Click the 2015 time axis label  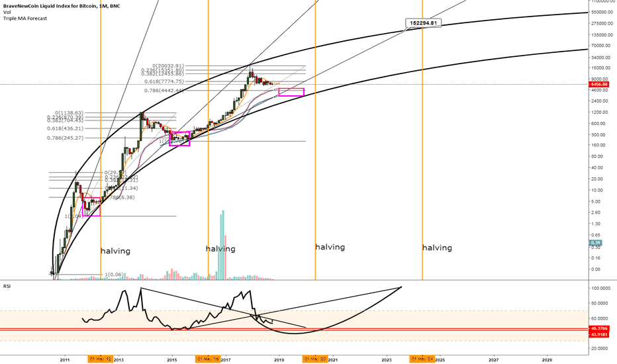(x=172, y=359)
